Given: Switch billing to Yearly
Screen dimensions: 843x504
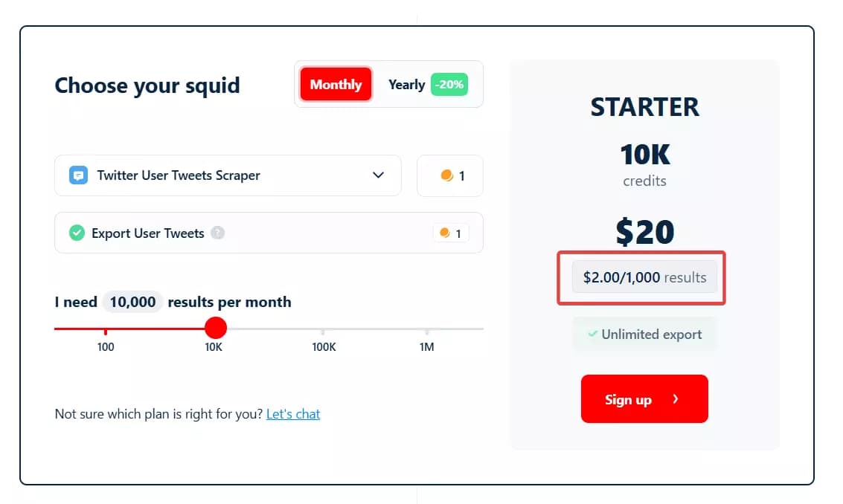Looking at the screenshot, I should click(406, 84).
